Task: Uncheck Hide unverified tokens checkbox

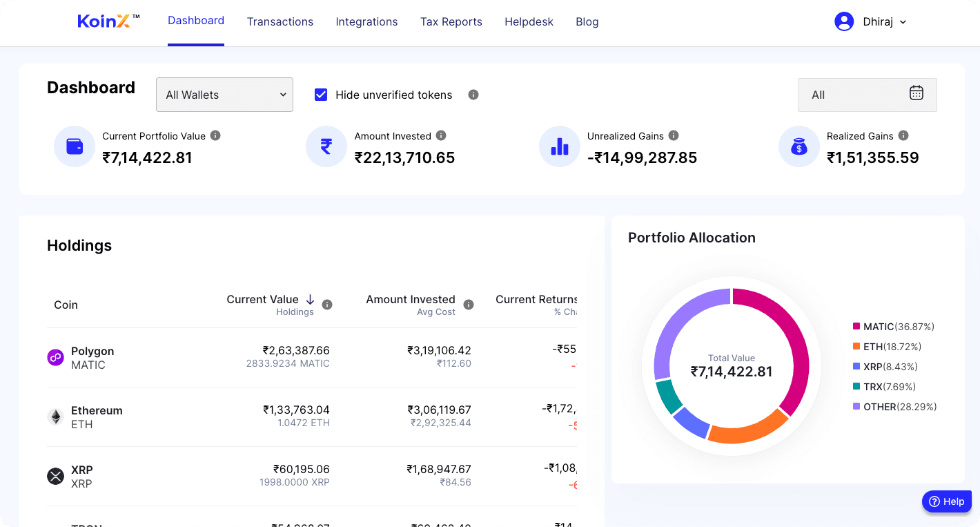Action: (321, 95)
